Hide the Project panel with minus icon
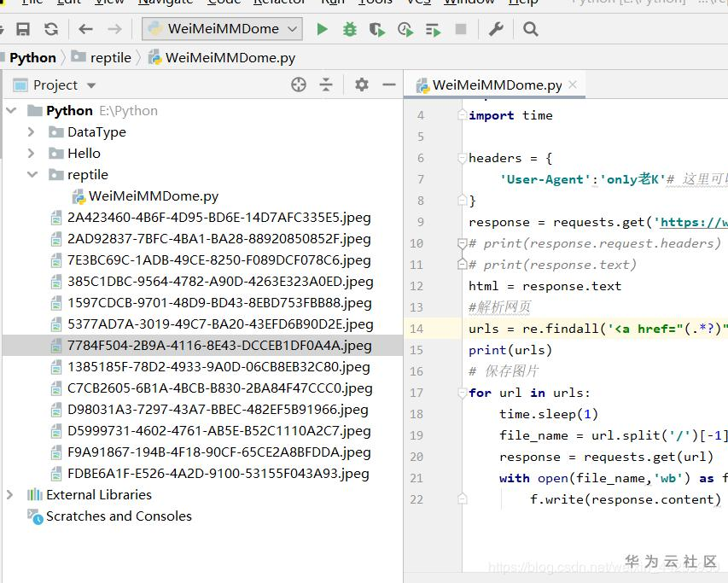Image resolution: width=728 pixels, height=583 pixels. tap(389, 85)
